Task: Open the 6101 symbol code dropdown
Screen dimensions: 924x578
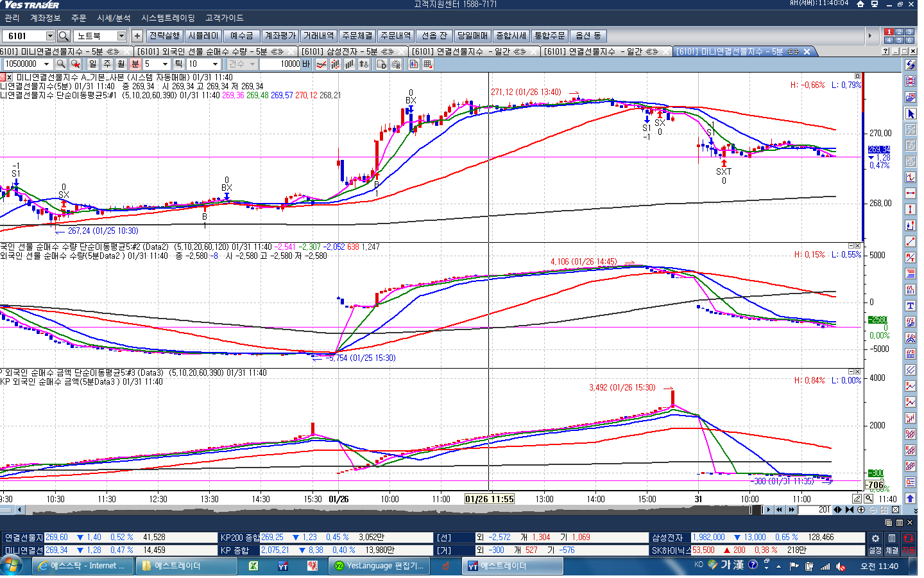Action: 50,36
